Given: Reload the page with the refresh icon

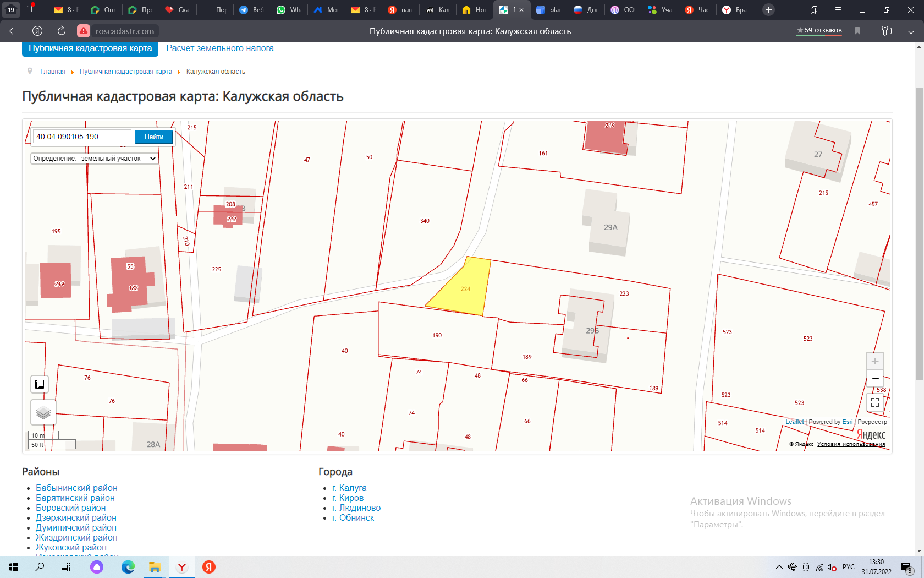Looking at the screenshot, I should (62, 31).
